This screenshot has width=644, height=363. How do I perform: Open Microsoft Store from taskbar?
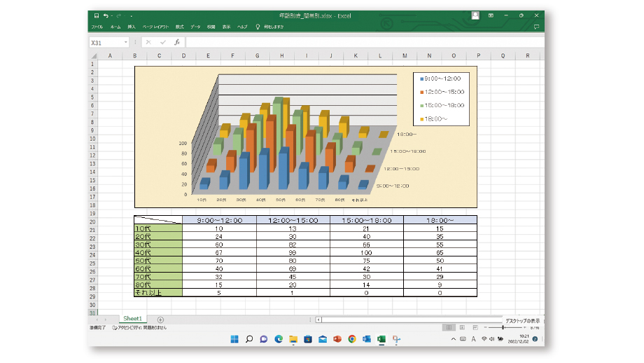coord(308,339)
